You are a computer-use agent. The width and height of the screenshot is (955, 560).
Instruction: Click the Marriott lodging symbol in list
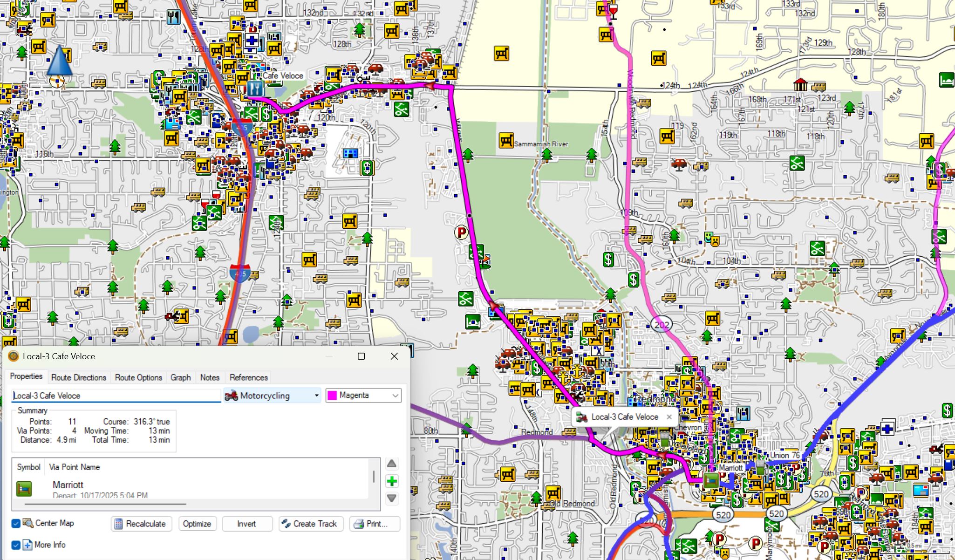[x=24, y=488]
